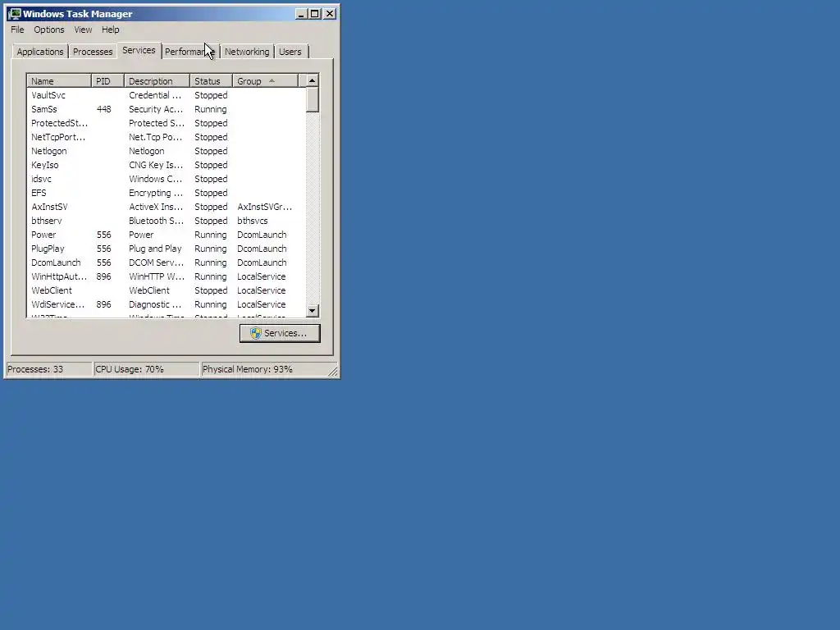Viewport: 840px width, 630px height.
Task: Select the WinHttpAut... service row
Action: 166,276
